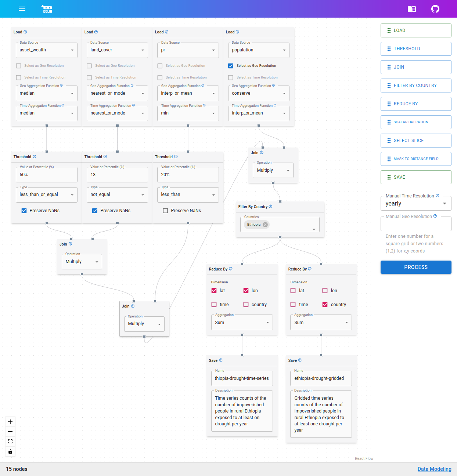457x476 pixels.
Task: Open Aggregation Sum dropdown in left Reduce By
Action: pyautogui.click(x=242, y=323)
